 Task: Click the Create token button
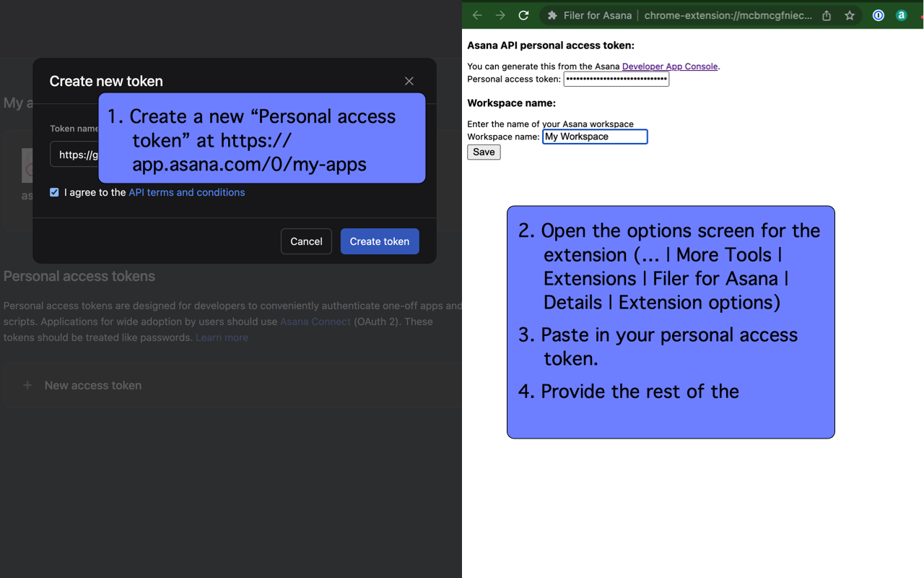click(x=380, y=241)
